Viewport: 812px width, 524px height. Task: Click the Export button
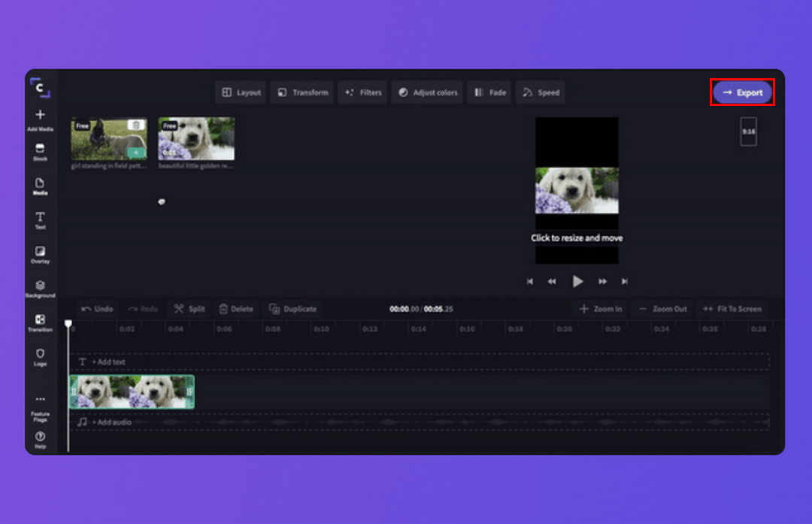pos(742,92)
